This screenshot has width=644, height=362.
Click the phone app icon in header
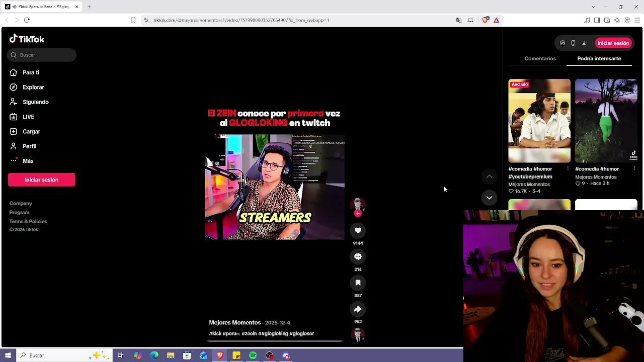pyautogui.click(x=573, y=43)
